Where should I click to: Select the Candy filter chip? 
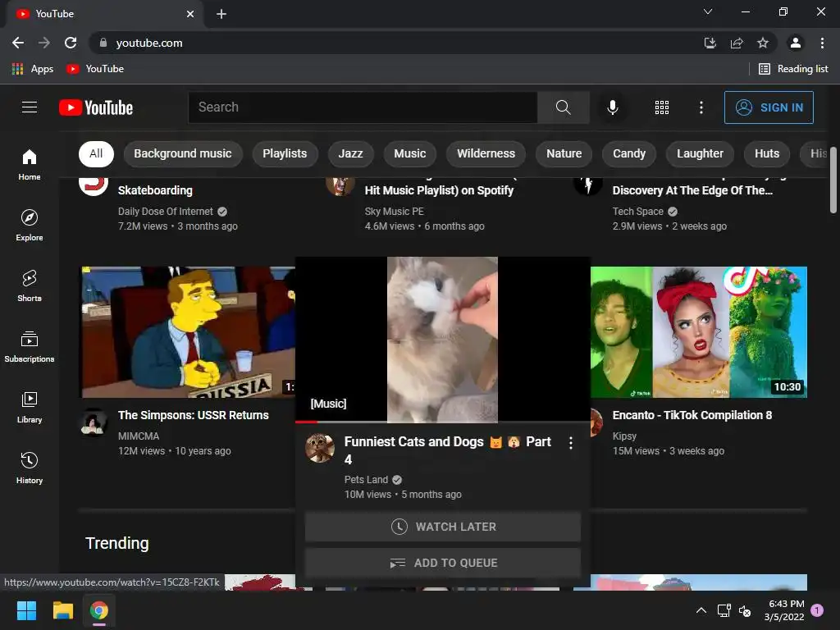tap(629, 153)
